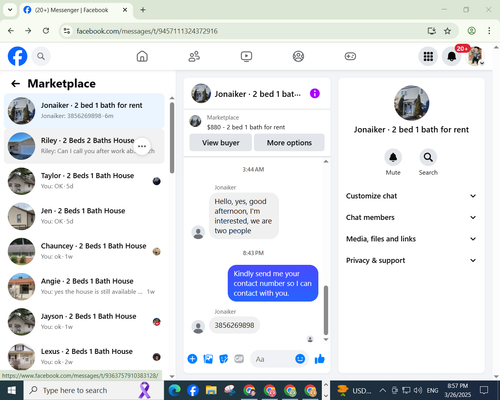The width and height of the screenshot is (500, 400).
Task: Click the View buyer button
Action: pos(221,143)
